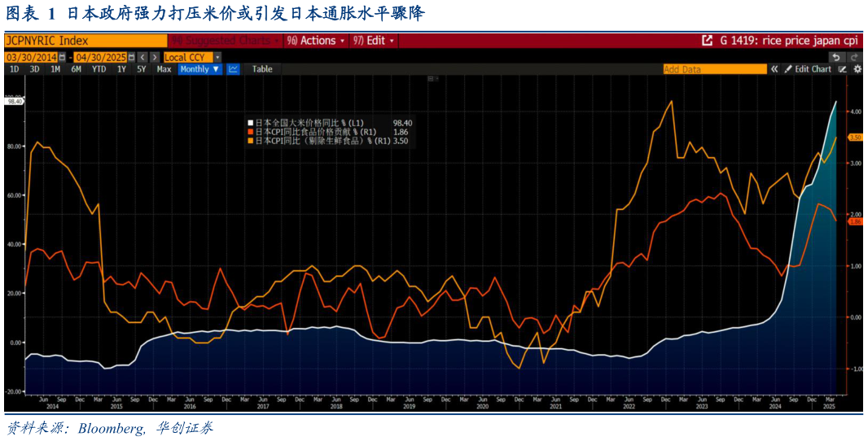This screenshot has height=441, width=868.
Task: Click the pop-out icon next to G 1419
Action: click(707, 40)
